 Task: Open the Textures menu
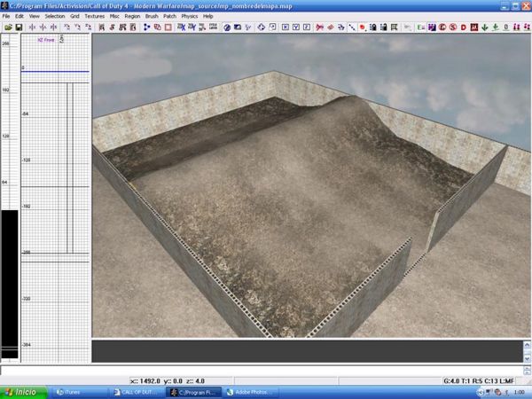click(x=95, y=16)
